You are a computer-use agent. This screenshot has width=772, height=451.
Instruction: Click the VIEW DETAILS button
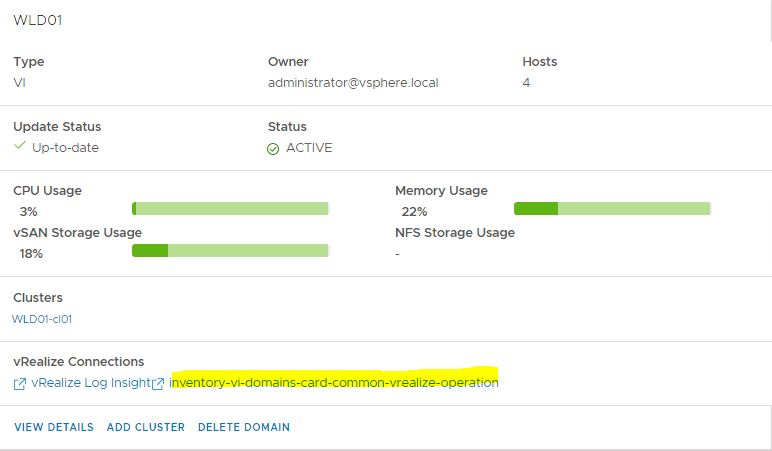(54, 427)
